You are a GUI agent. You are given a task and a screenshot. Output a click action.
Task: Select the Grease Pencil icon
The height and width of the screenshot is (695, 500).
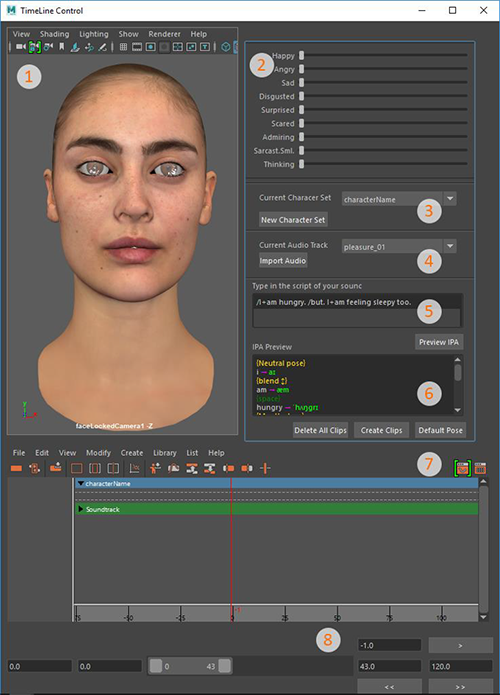coord(102,47)
